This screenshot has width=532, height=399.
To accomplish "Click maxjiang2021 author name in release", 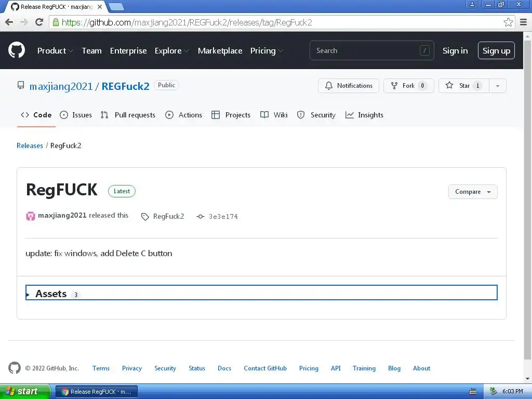I will 62,216.
